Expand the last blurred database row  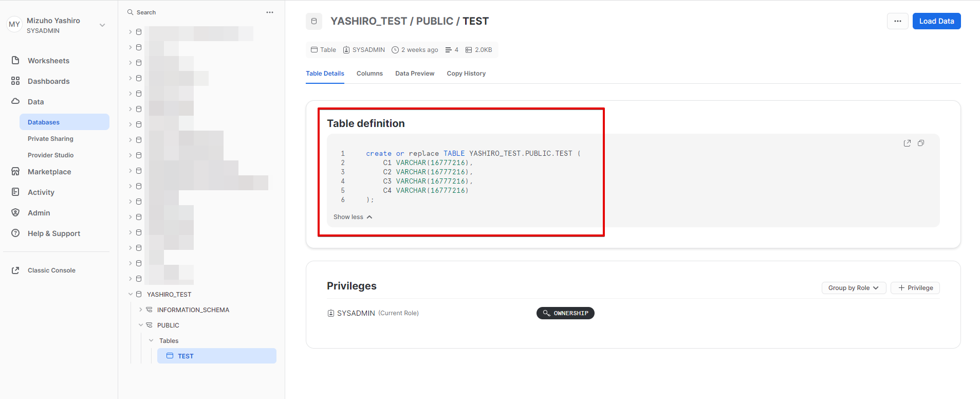[131, 279]
